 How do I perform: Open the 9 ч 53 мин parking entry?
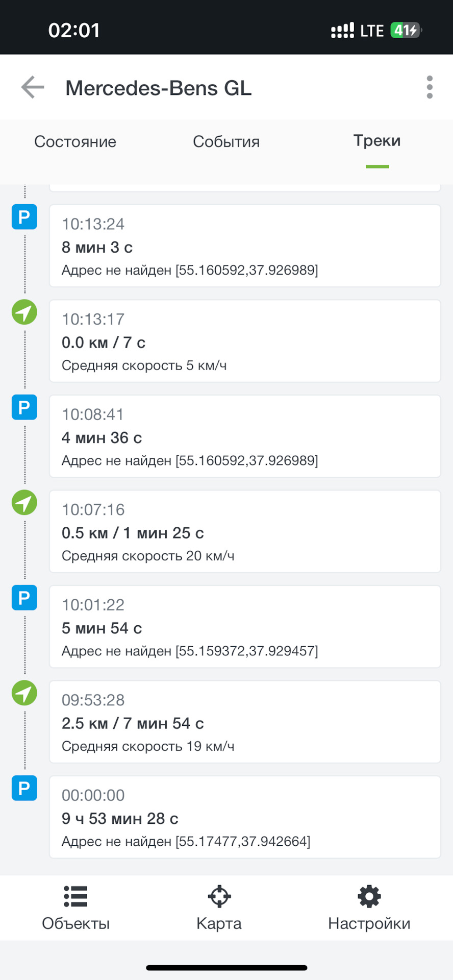[245, 817]
